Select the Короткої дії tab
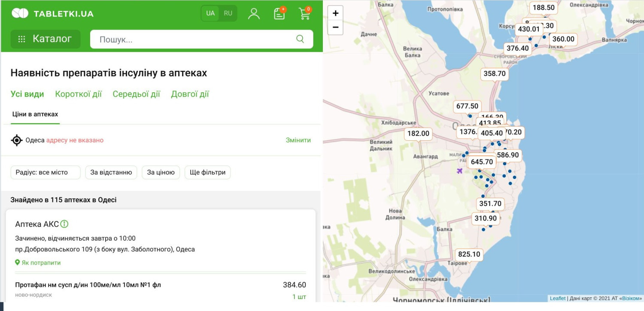Screen dimensions: 644x311 (x=78, y=94)
